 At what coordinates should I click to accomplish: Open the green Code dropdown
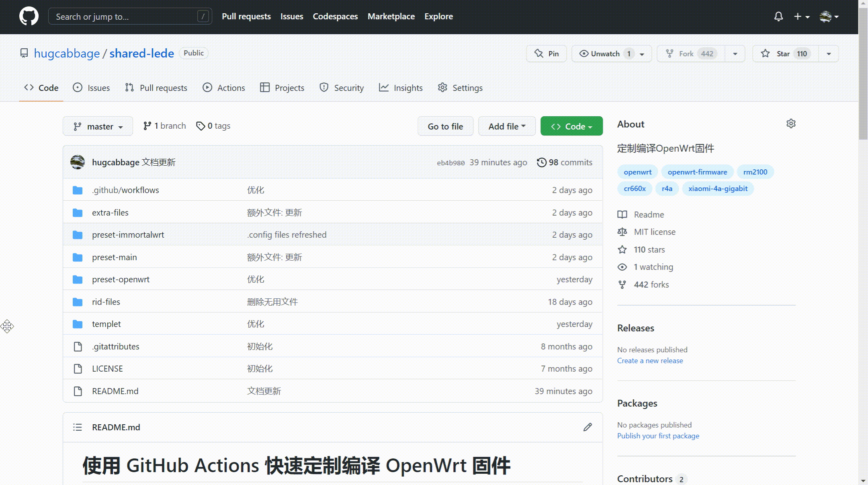(x=571, y=126)
